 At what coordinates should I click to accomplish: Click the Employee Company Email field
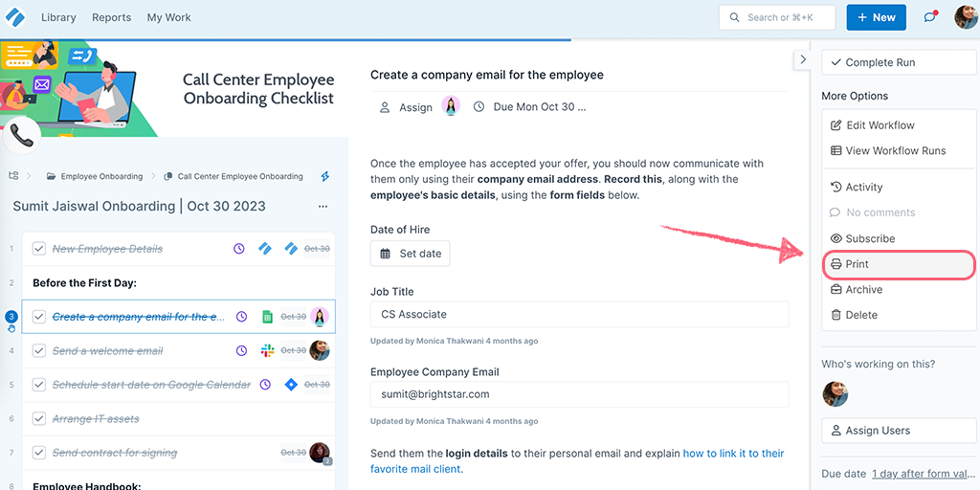579,394
